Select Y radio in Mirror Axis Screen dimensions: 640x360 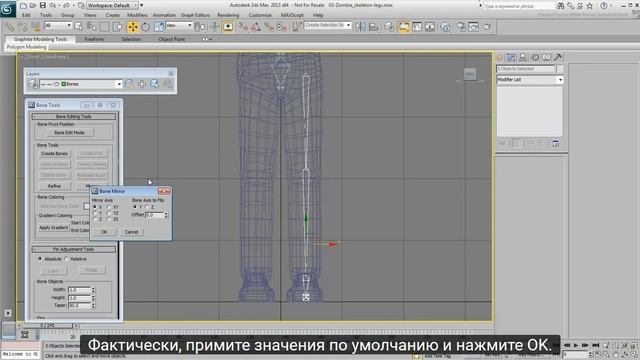[95, 213]
